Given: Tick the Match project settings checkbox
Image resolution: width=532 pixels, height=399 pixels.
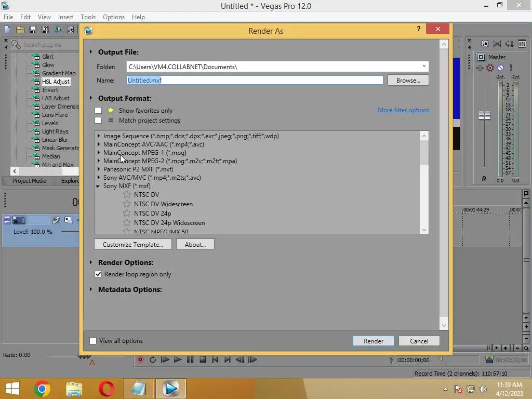Looking at the screenshot, I should 98,121.
